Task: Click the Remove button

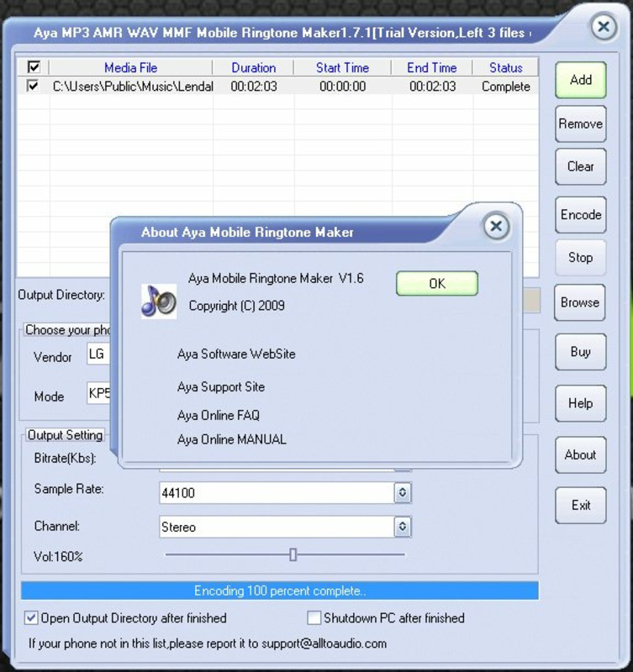Action: click(x=581, y=123)
